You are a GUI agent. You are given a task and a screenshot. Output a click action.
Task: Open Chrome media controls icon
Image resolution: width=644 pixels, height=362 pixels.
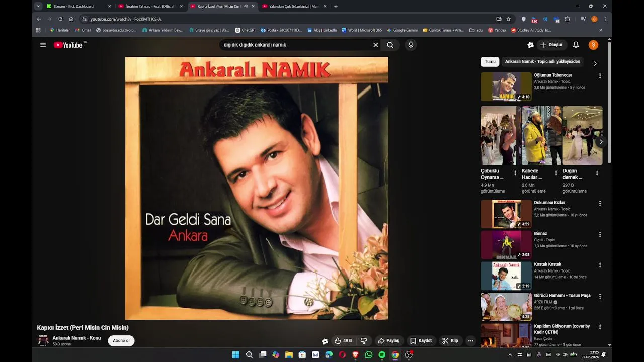tap(583, 19)
